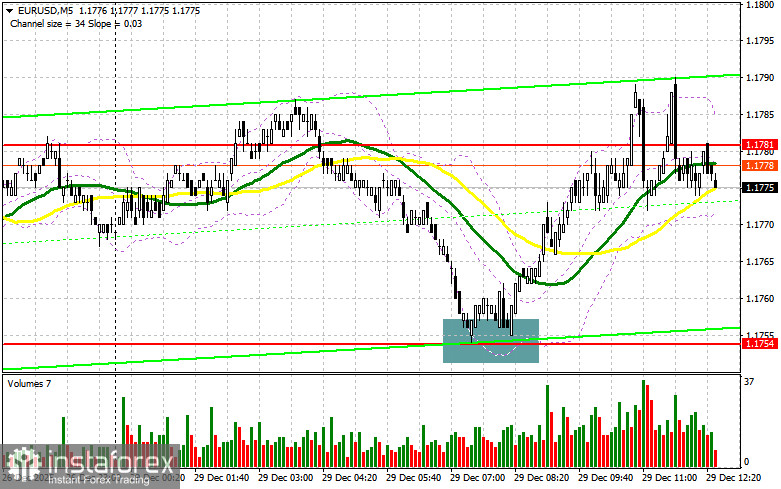Image resolution: width=781 pixels, height=489 pixels.
Task: Click the 29 Dec 07:00 time label
Action: 477,478
